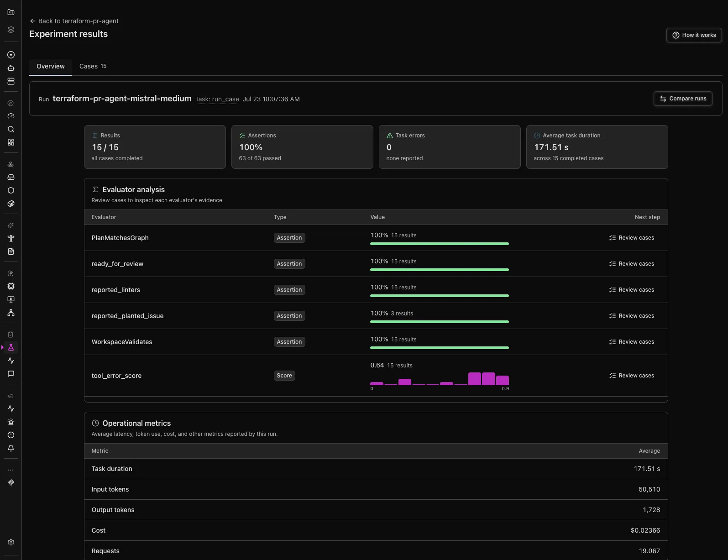This screenshot has width=728, height=560.
Task: Review cases for tool_error_score
Action: (631, 376)
